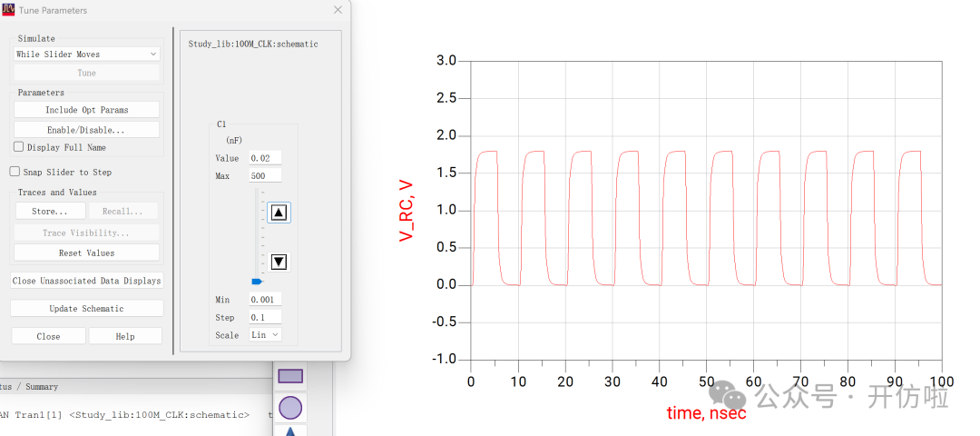Click the Store traces button

tap(49, 211)
